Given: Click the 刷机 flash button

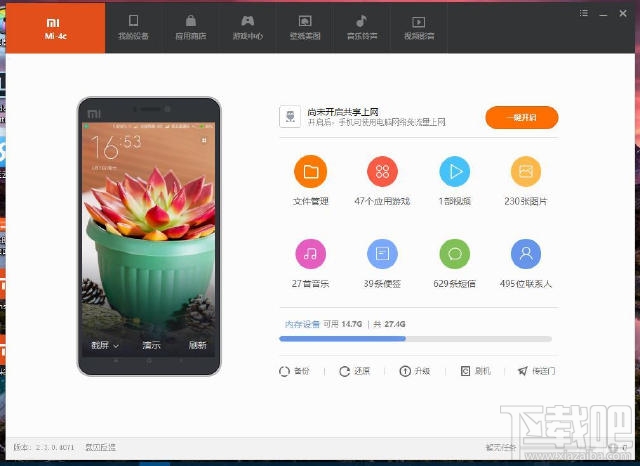Looking at the screenshot, I should click(476, 371).
